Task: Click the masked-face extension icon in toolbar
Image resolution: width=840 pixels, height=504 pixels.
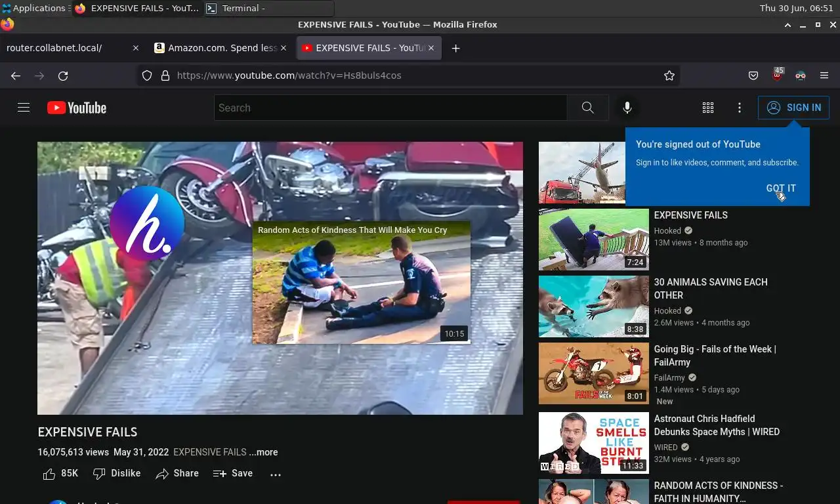Action: click(801, 75)
